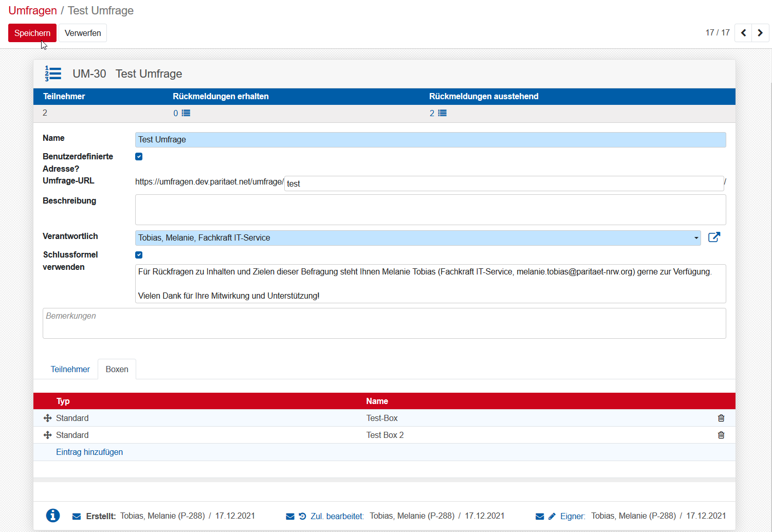Click list icon beside Rückmeldungen ausstehend count
The image size is (772, 532).
(443, 113)
